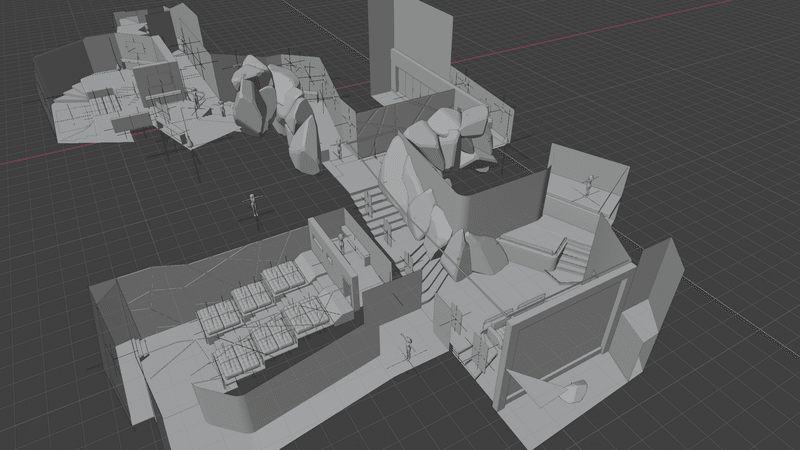
Task: Select the mannequin inside the small room beside the beds
Action: coord(342,243)
